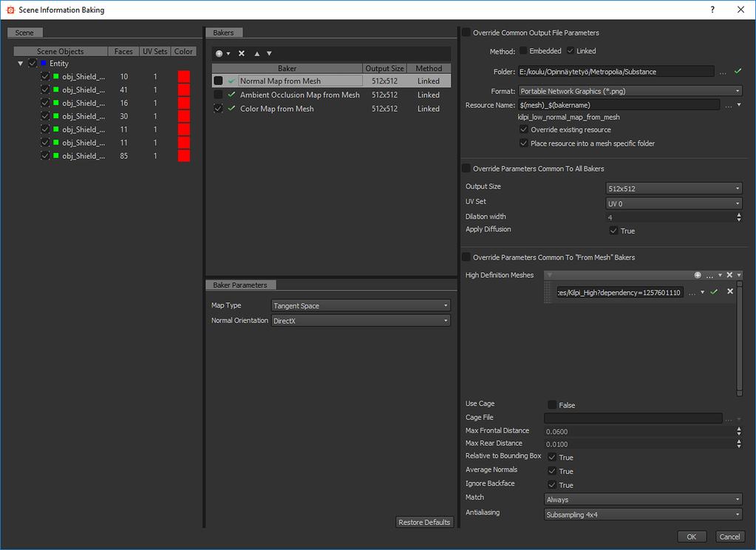Open the Map Type Tangent Space dropdown
Screen dimensions: 756x550
[361, 306]
